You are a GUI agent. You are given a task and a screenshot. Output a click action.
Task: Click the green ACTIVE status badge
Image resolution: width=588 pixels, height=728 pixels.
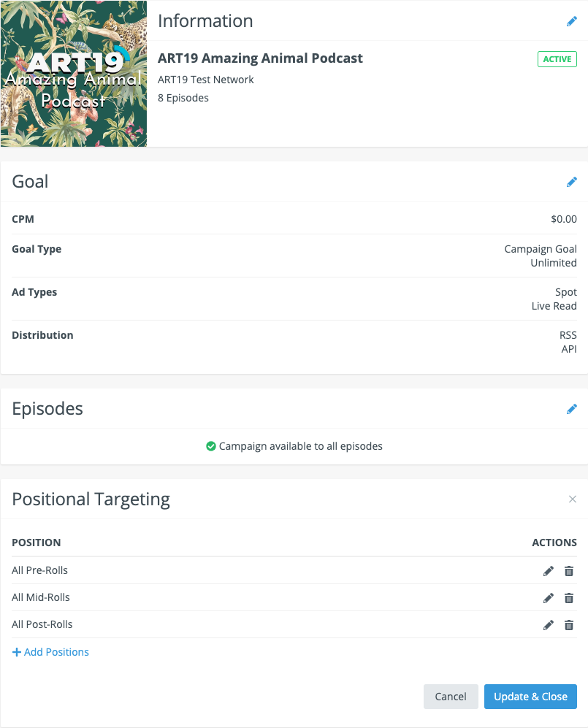[557, 59]
